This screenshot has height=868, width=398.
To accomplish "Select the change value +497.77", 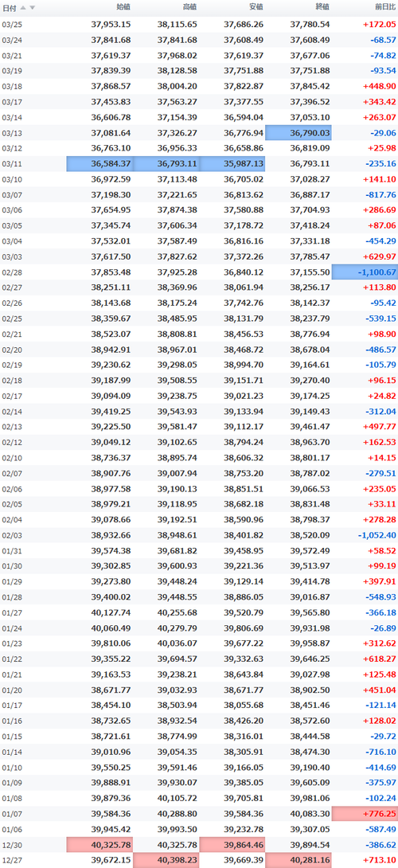I will tap(379, 426).
